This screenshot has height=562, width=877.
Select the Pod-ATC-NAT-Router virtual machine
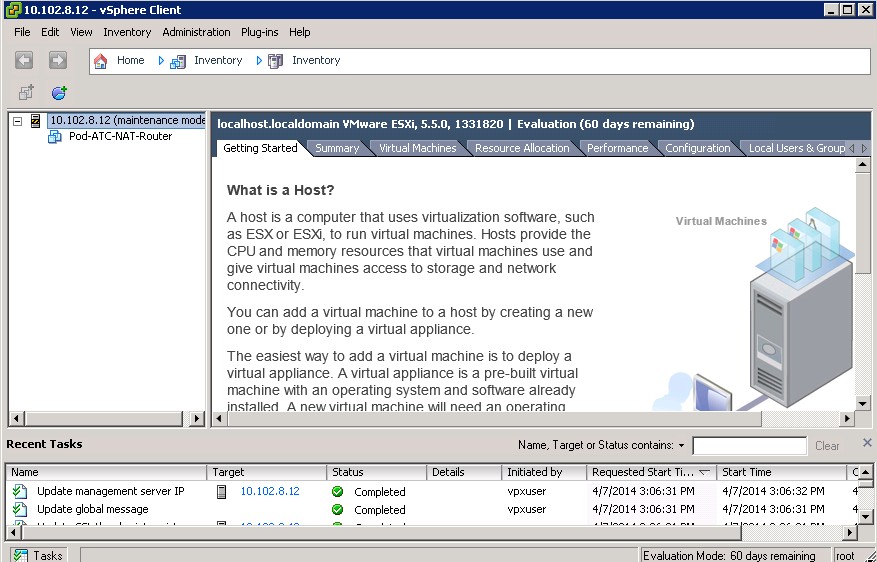click(119, 137)
